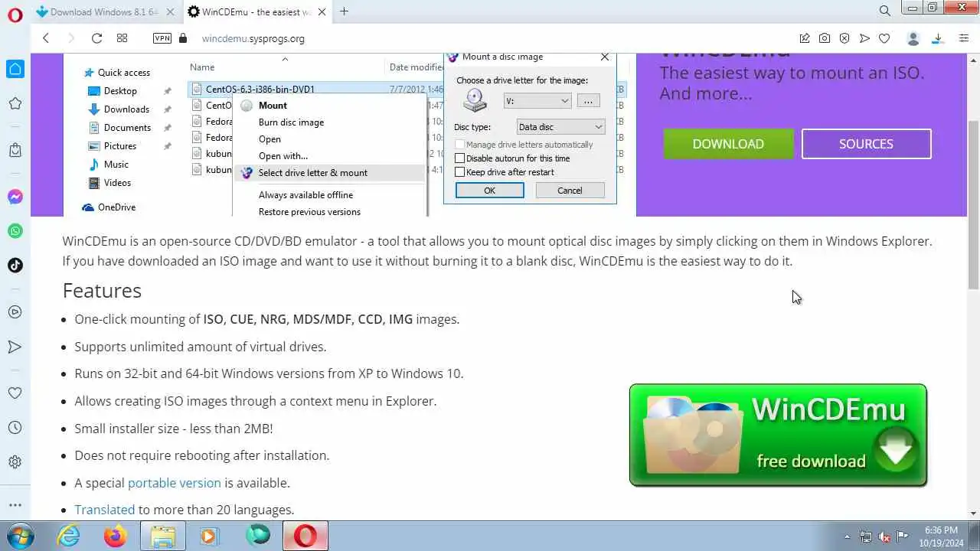Open Bookmarks star in the sidebar
Viewport: 980px width, 551px height.
15,103
